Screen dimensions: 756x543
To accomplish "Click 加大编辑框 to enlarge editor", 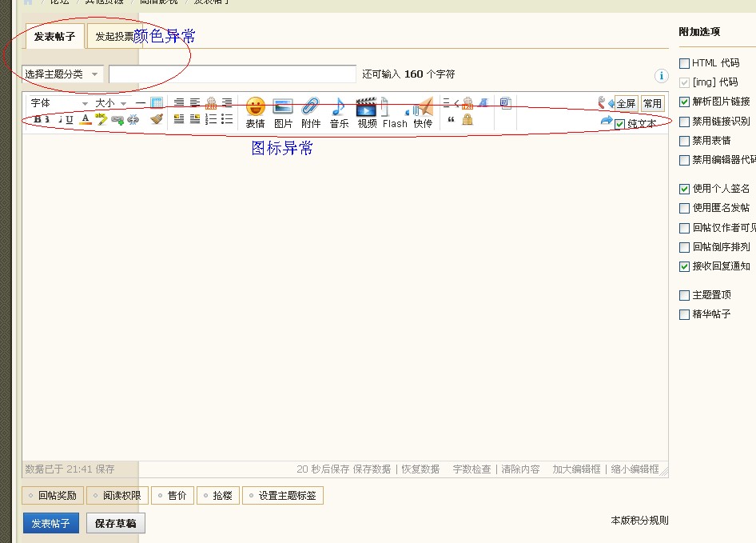I will 577,469.
